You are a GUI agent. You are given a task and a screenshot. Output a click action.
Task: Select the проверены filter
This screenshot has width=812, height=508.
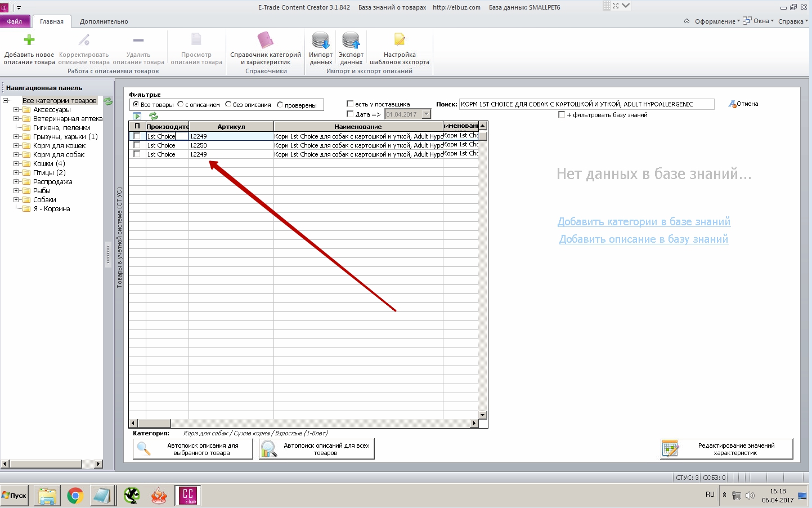pos(280,105)
